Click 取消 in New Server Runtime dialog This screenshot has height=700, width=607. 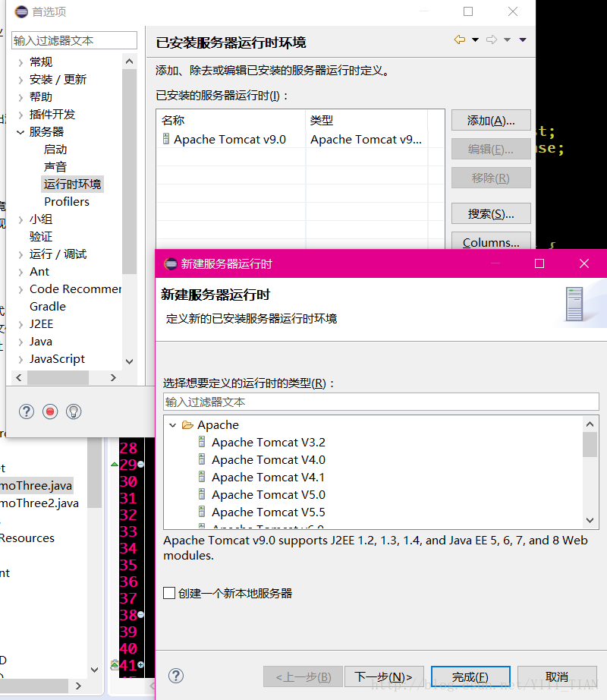click(x=557, y=676)
